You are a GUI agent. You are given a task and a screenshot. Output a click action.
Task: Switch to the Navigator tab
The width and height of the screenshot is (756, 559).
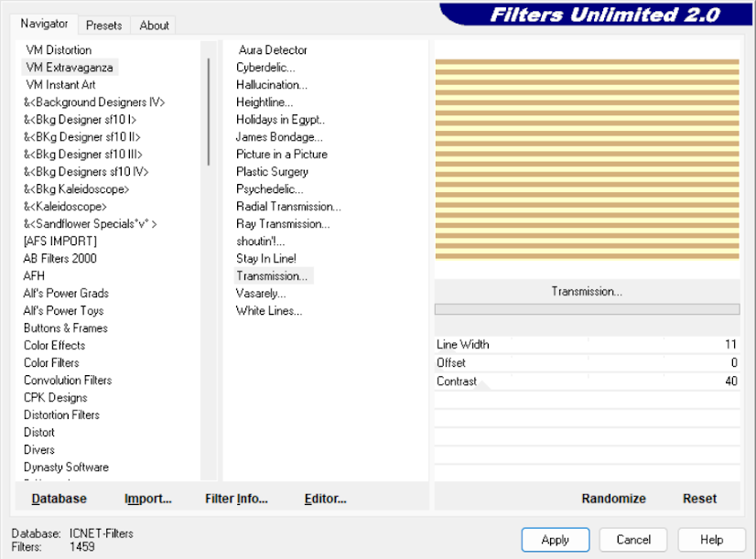coord(44,24)
